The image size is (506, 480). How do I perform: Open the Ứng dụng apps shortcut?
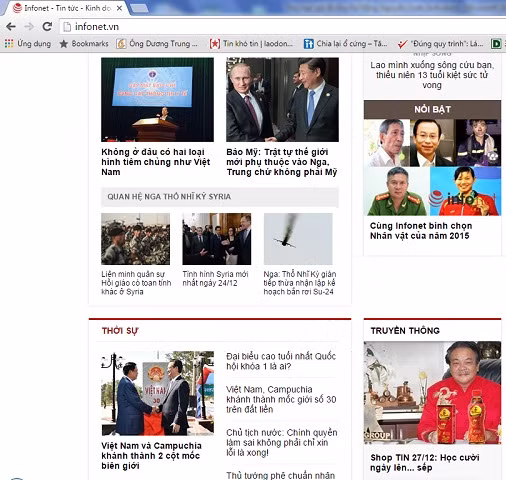[x=28, y=44]
